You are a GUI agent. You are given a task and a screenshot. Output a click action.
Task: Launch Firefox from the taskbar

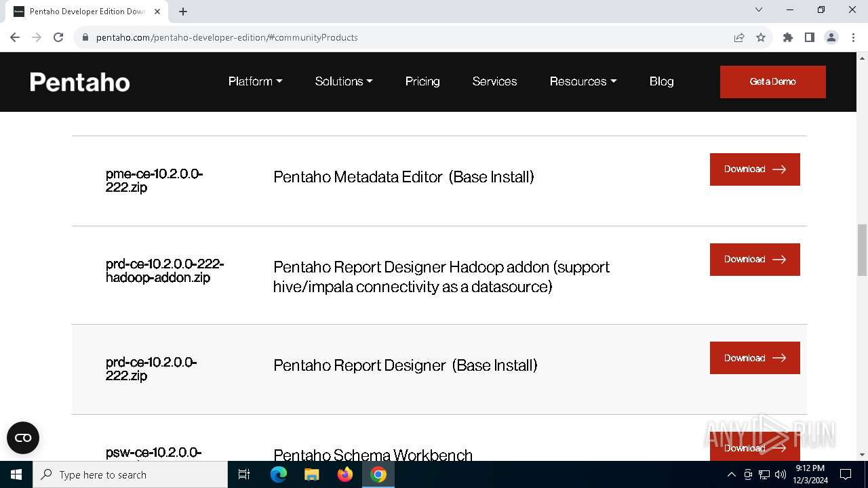[345, 474]
